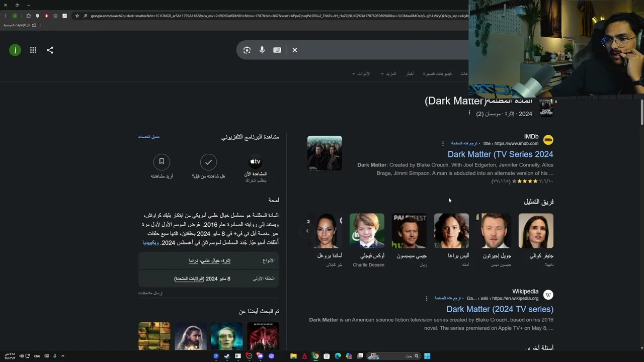644x362 pixels.
Task: Select the green-faced 'also searched for' poster
Action: (x=226, y=336)
